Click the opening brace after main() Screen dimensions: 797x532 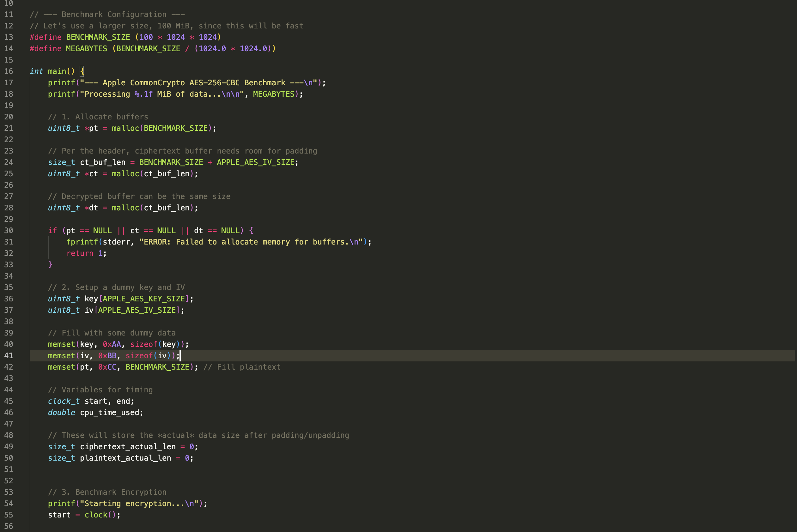[x=82, y=71]
